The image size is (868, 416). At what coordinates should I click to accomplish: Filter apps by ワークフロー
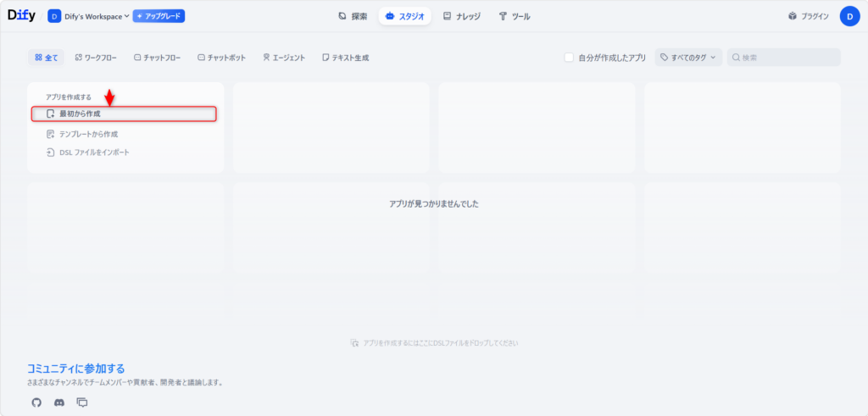pyautogui.click(x=96, y=58)
